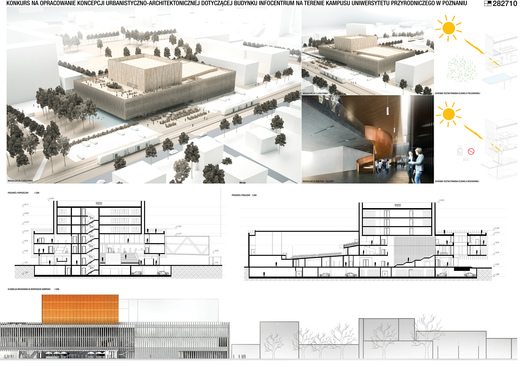Open the interior render with copper staircase
The height and width of the screenshot is (367, 524).
368,139
